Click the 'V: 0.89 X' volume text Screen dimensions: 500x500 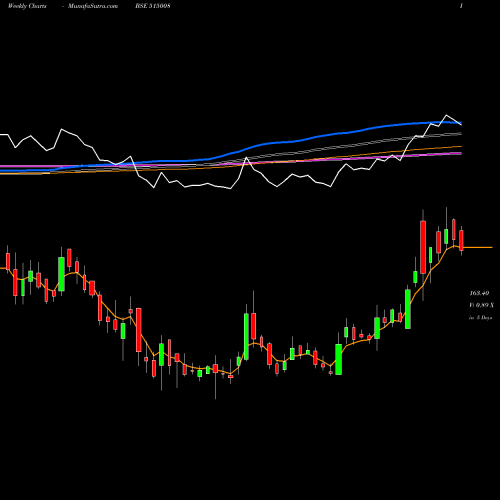481,305
